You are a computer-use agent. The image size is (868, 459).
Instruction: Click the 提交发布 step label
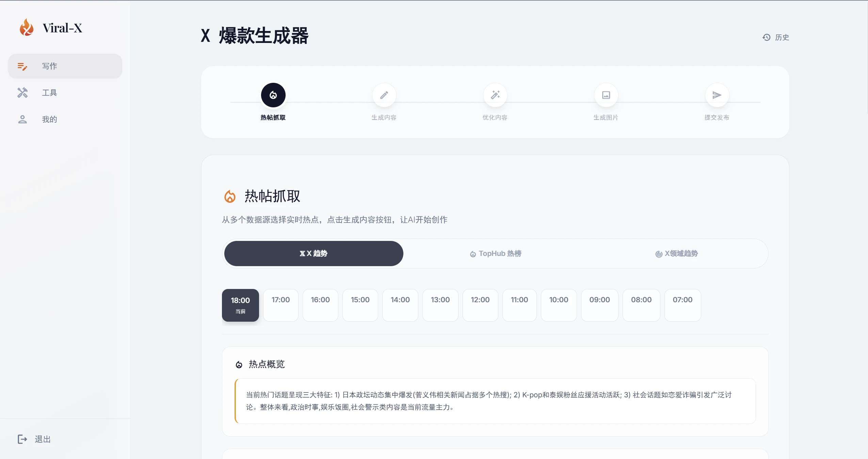click(717, 118)
